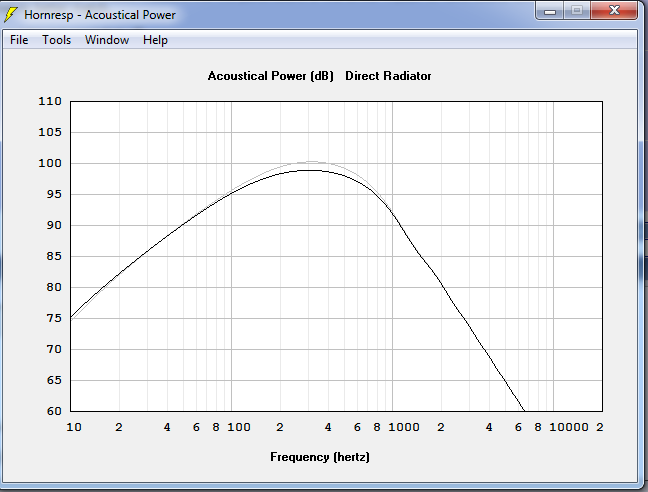
Task: Click the 110 value on vertical axis
Action: coord(50,101)
